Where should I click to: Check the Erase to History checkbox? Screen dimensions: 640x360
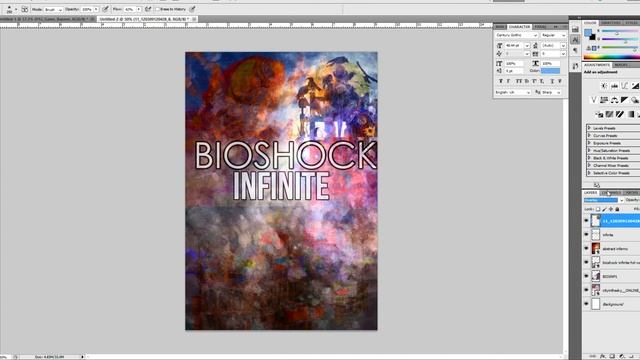pos(158,9)
